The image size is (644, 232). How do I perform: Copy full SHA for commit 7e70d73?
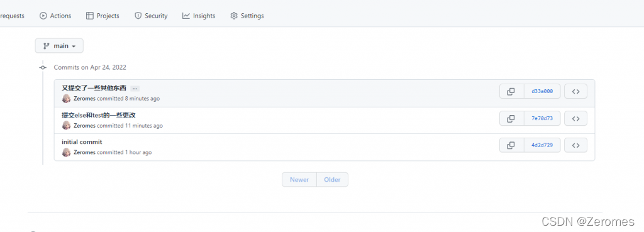pyautogui.click(x=511, y=118)
